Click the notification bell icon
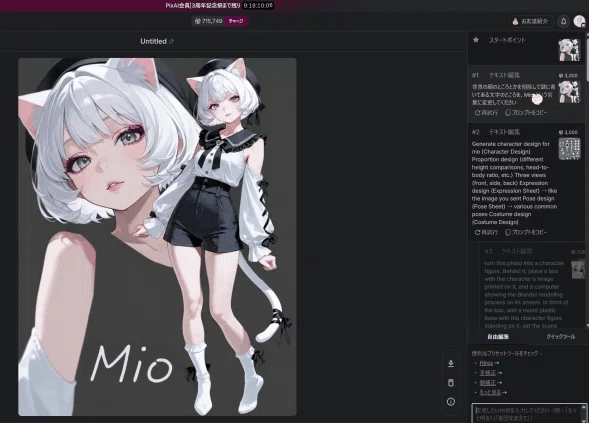 (563, 21)
